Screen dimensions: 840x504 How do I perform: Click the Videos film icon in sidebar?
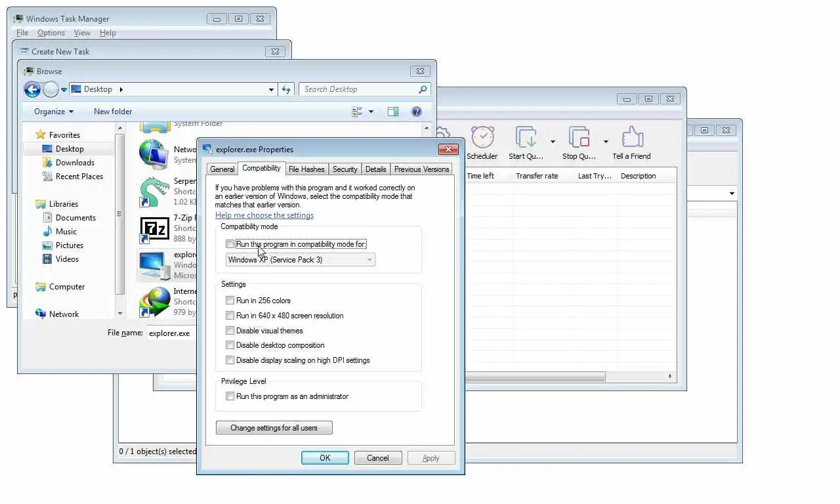(47, 259)
